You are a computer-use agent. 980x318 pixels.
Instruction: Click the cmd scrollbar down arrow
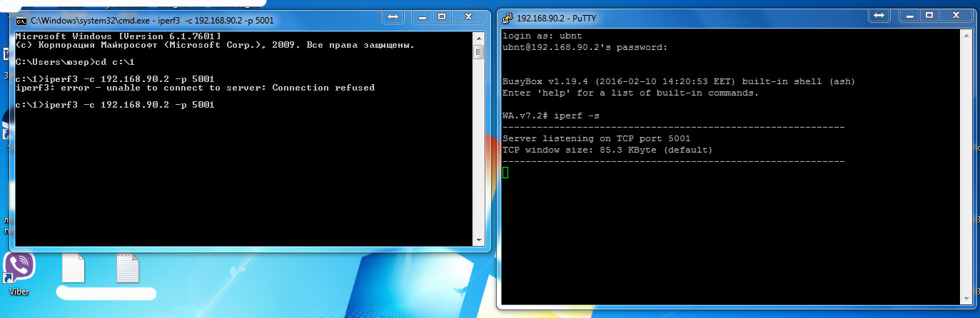479,240
